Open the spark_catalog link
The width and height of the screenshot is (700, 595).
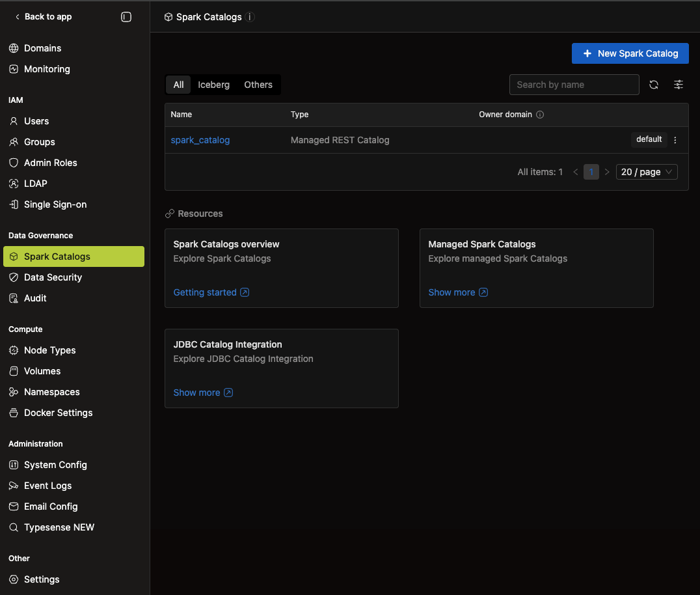click(200, 140)
